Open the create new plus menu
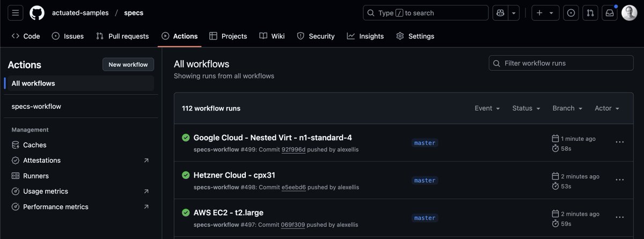This screenshot has height=239, width=644. pyautogui.click(x=545, y=13)
